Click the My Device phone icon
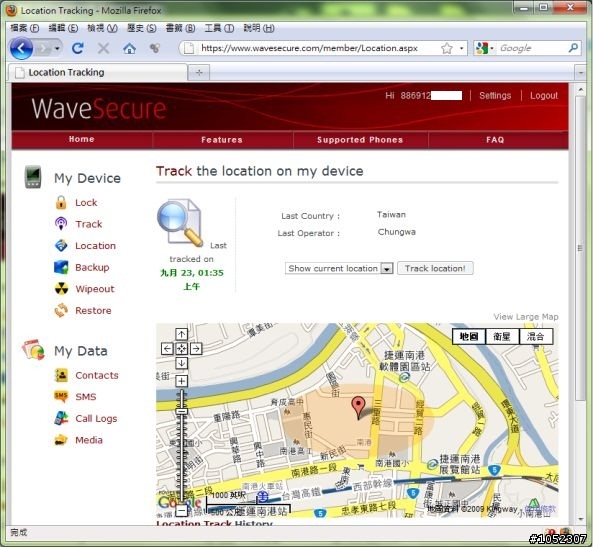The image size is (593, 547). pyautogui.click(x=33, y=177)
